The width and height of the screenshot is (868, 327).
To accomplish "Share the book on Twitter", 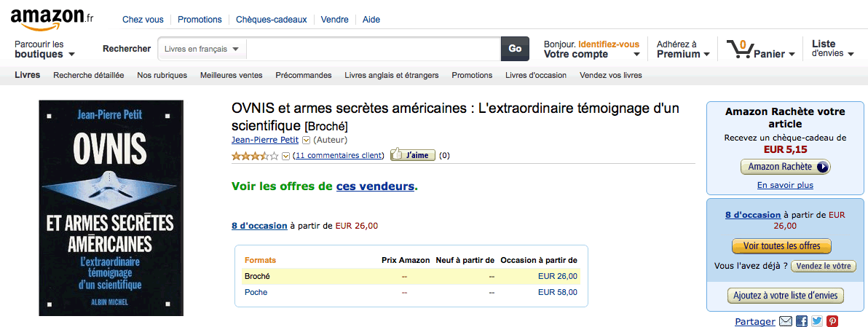I will [x=817, y=321].
